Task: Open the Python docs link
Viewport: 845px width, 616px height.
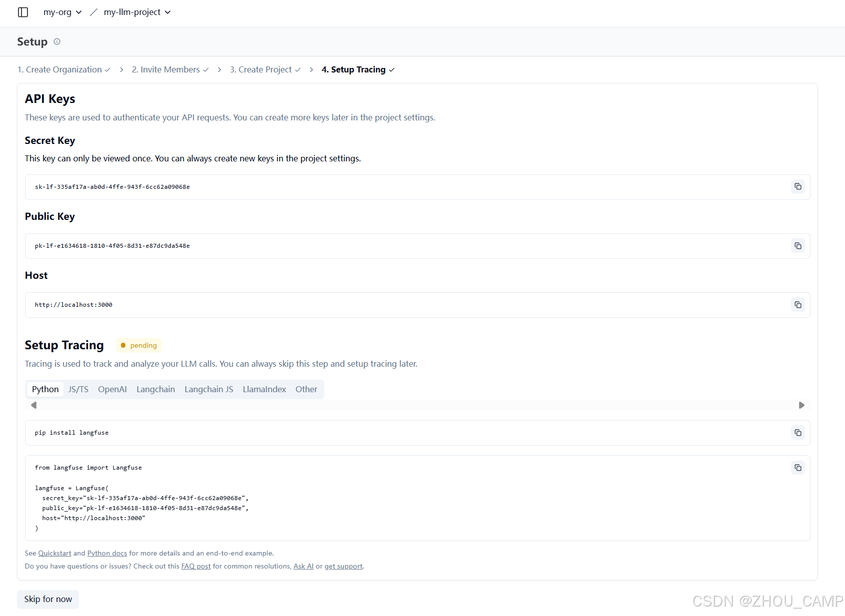Action: coord(107,553)
